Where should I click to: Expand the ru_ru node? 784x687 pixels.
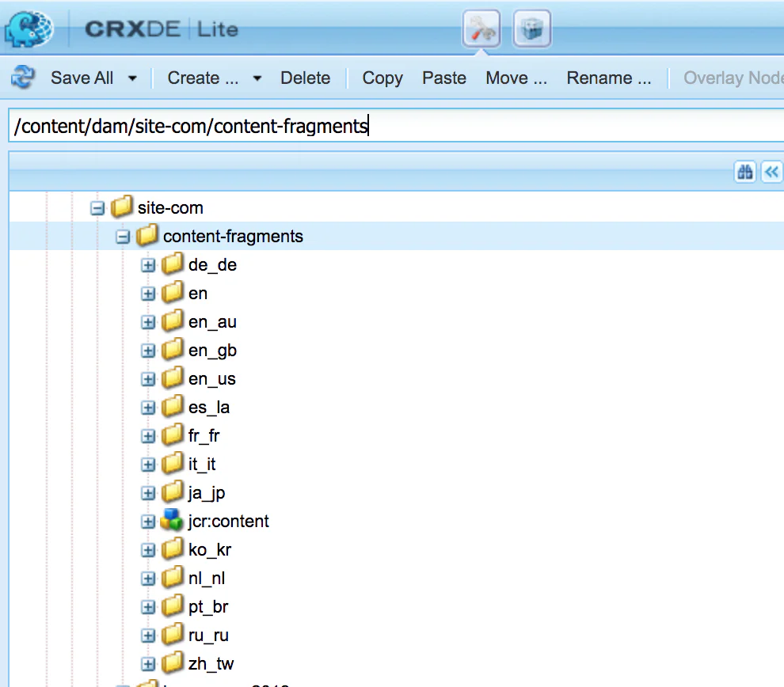pyautogui.click(x=148, y=636)
